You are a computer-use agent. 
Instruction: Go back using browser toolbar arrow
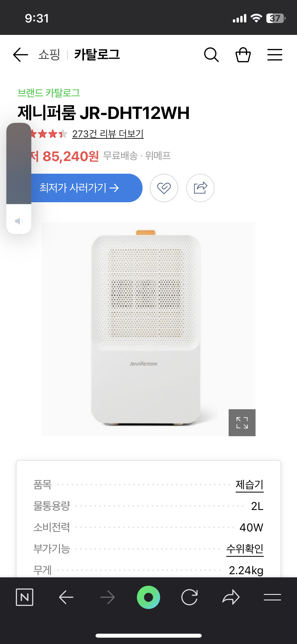coord(66,597)
